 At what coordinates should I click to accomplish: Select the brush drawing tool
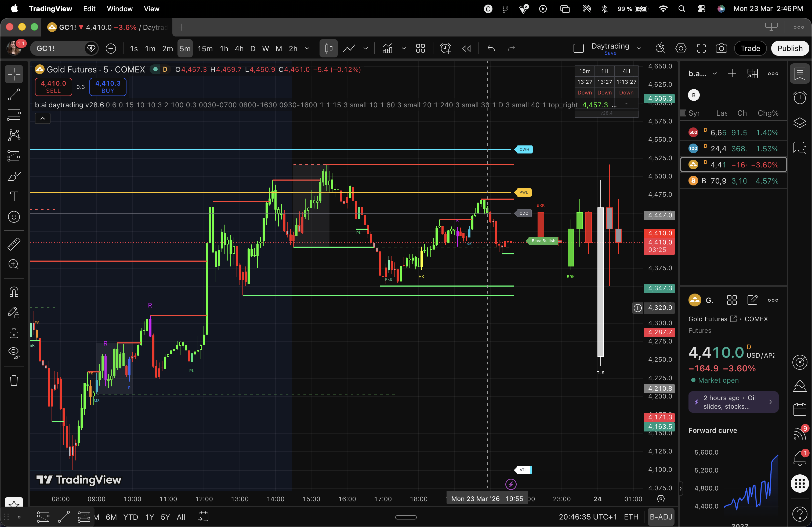[14, 176]
